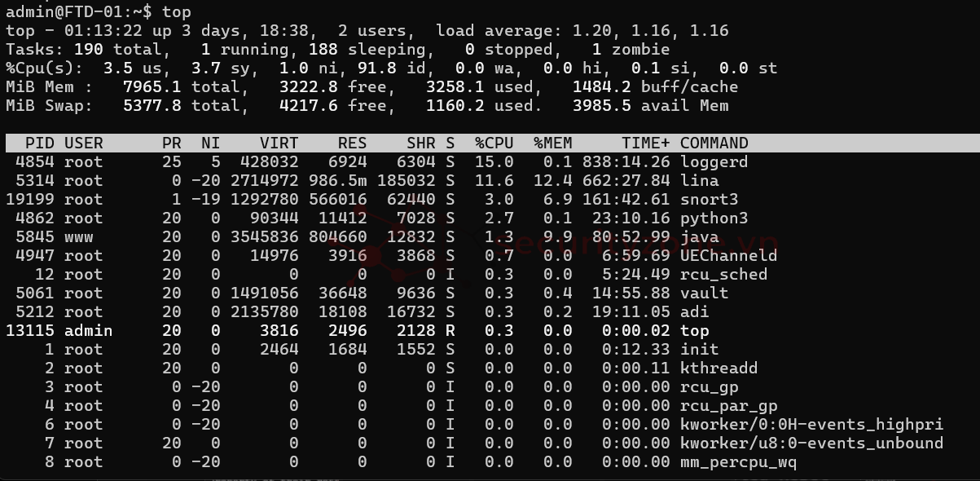
Task: Click the PID column header
Action: 40,143
